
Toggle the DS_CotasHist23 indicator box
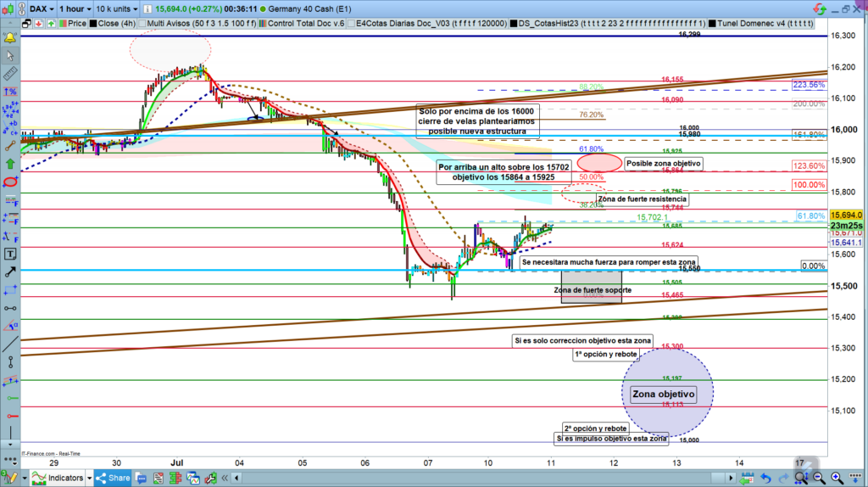coord(515,25)
